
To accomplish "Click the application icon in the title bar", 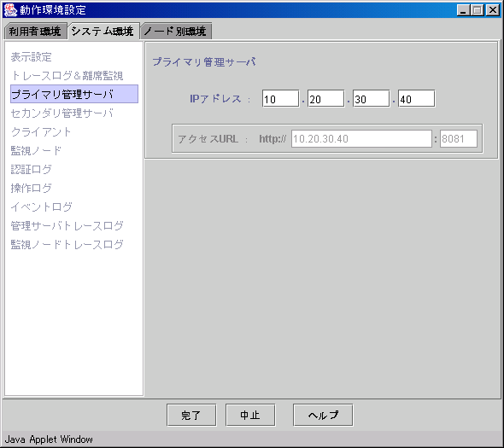I will [10, 10].
